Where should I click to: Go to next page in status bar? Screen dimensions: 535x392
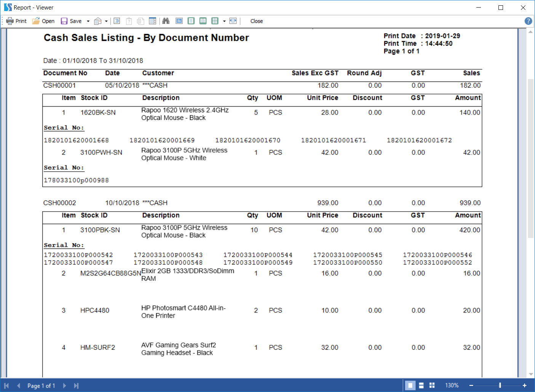click(x=64, y=386)
